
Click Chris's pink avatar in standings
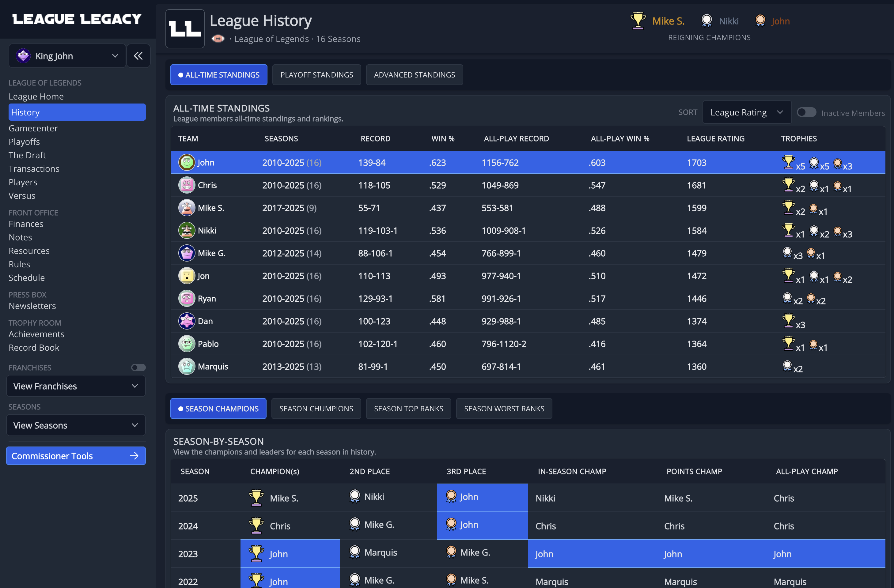coord(187,185)
